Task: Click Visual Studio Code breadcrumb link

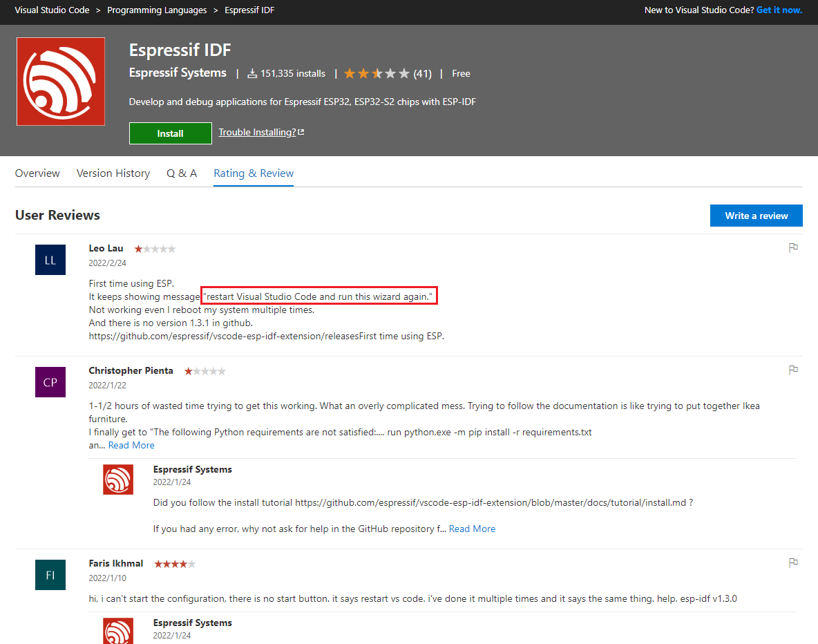Action: (53, 10)
